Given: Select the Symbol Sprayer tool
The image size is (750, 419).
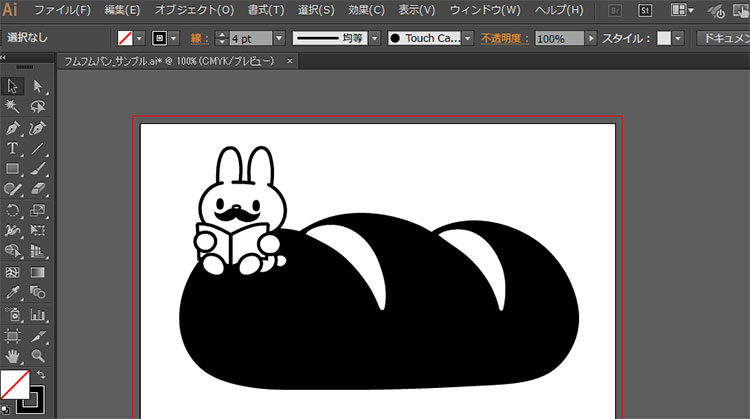Looking at the screenshot, I should [12, 315].
